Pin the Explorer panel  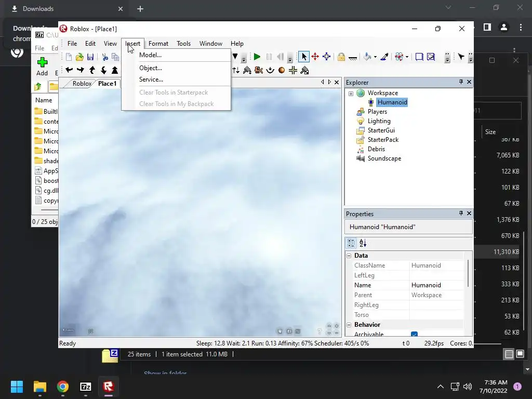461,82
